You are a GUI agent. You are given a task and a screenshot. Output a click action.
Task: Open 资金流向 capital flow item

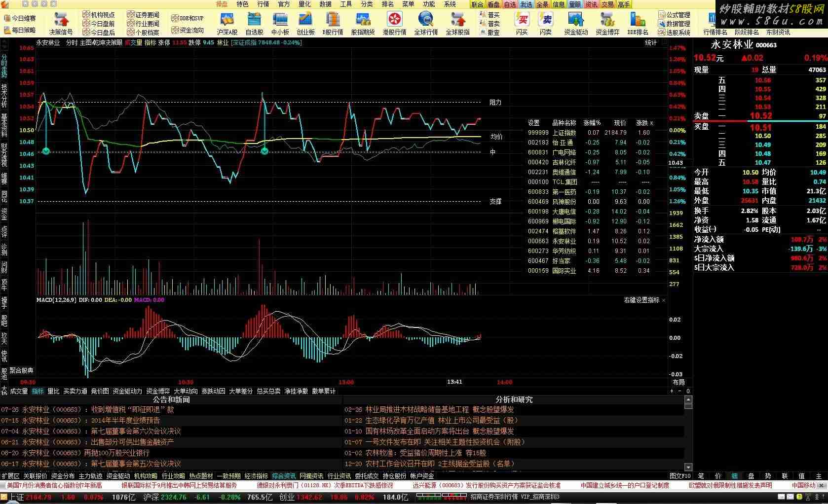point(187,30)
